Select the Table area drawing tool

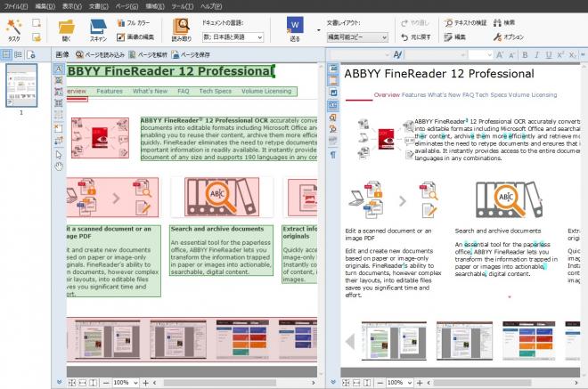pyautogui.click(x=59, y=102)
